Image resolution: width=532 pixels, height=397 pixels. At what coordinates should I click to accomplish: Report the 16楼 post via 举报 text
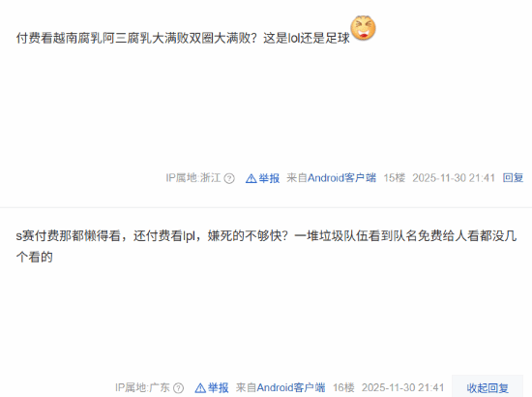tap(219, 387)
